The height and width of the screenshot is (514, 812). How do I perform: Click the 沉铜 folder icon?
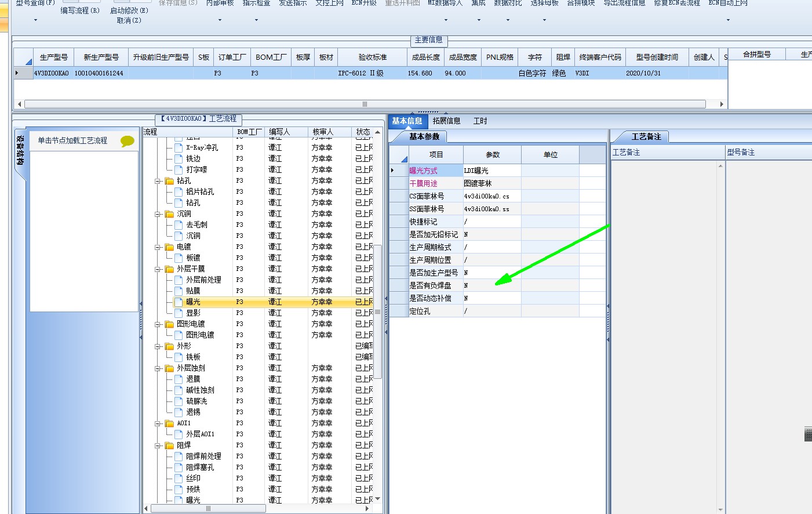(170, 214)
